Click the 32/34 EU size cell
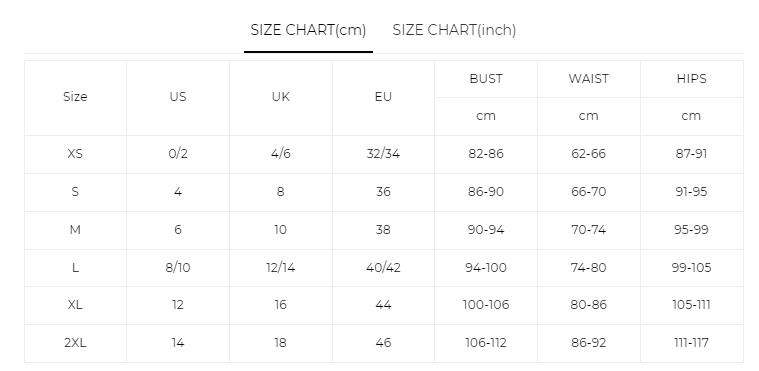Image resolution: width=759 pixels, height=371 pixels. 383,154
